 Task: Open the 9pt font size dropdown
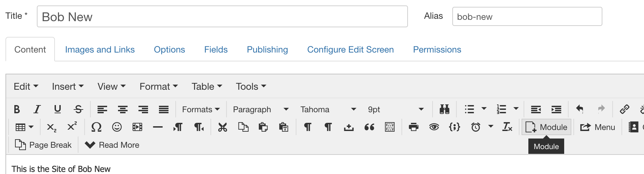(x=396, y=109)
